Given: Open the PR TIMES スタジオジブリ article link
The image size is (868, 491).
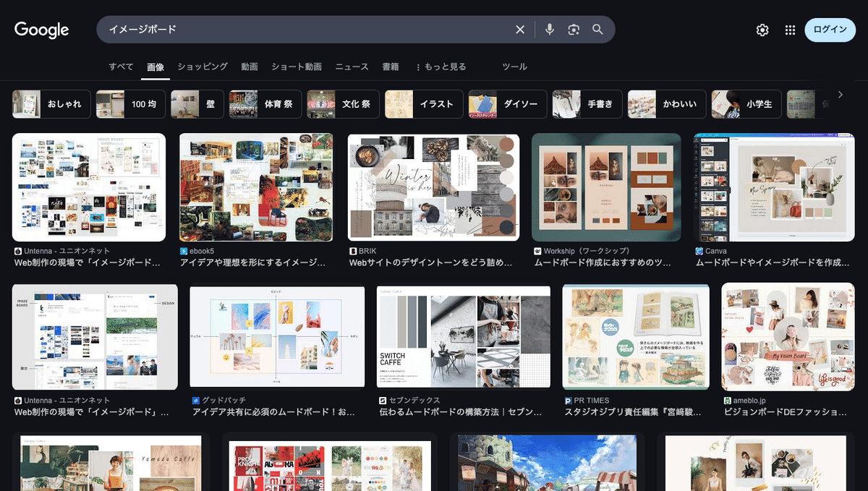Looking at the screenshot, I should 633,410.
